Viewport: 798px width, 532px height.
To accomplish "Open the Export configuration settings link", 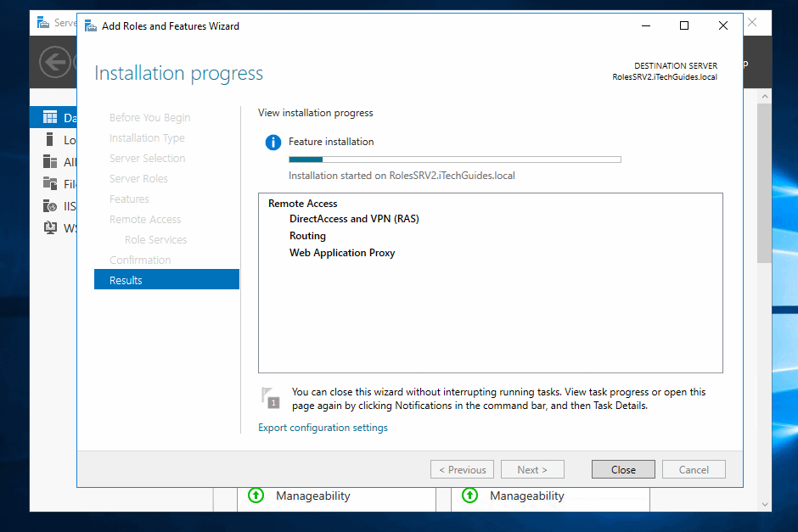I will coord(323,428).
